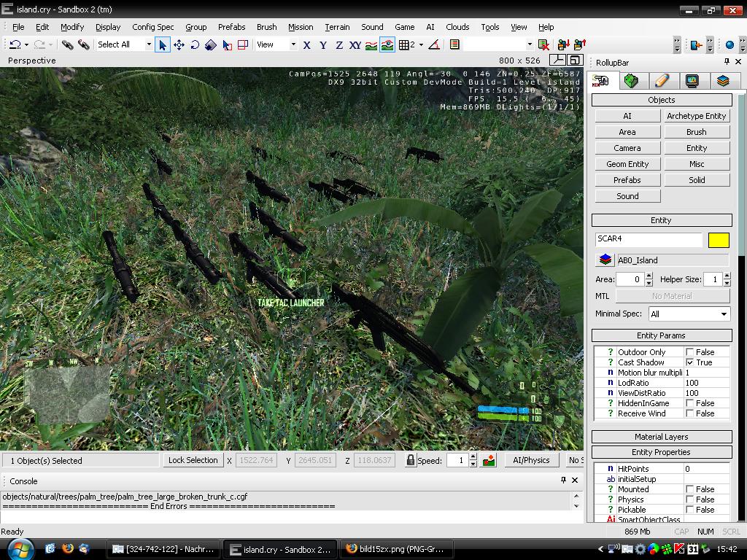This screenshot has width=747, height=560.
Task: Lock movement to the XY plane
Action: pos(355,44)
